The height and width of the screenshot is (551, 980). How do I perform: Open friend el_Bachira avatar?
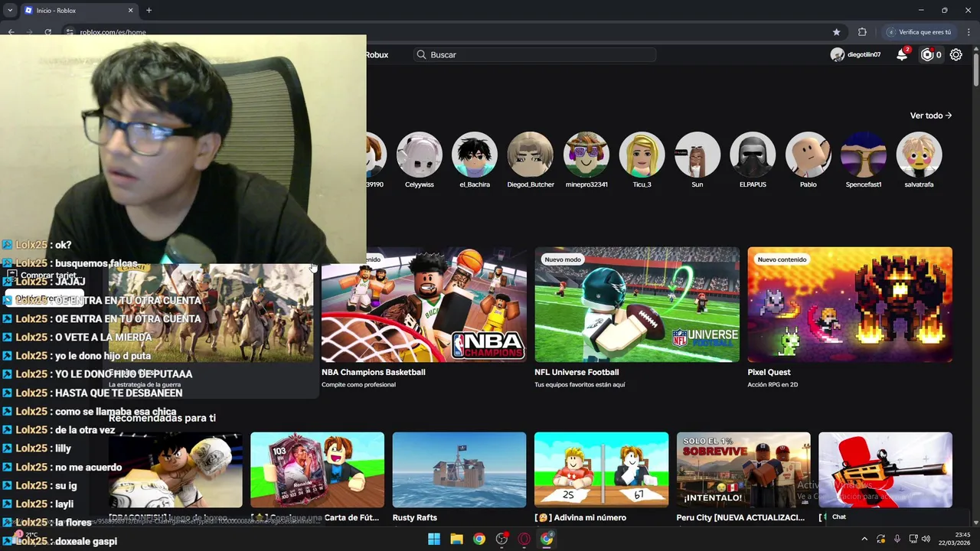coord(475,155)
